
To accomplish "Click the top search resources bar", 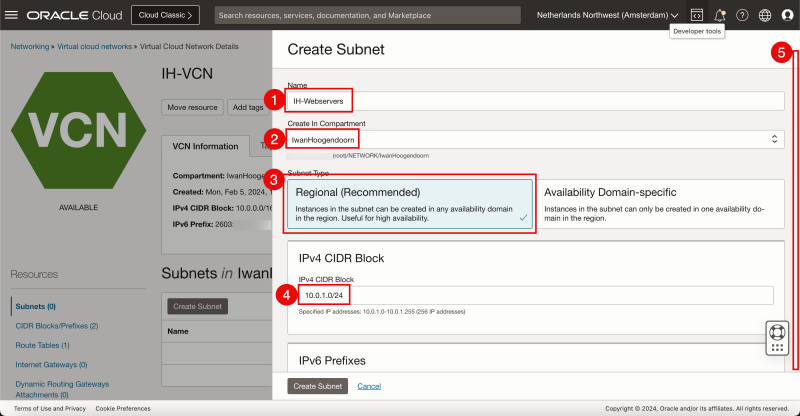I will [x=367, y=15].
